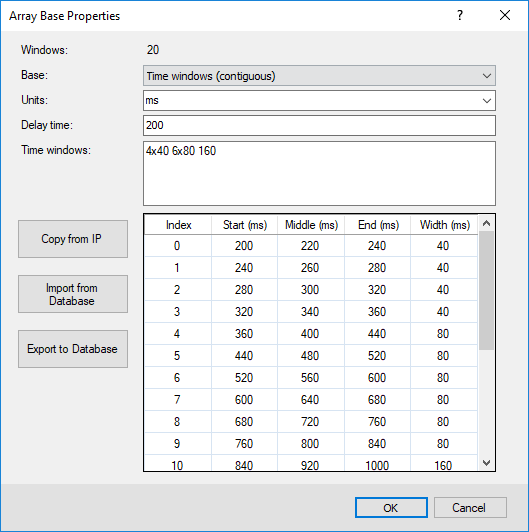Click Export to Database button
The height and width of the screenshot is (532, 529).
[x=73, y=349]
